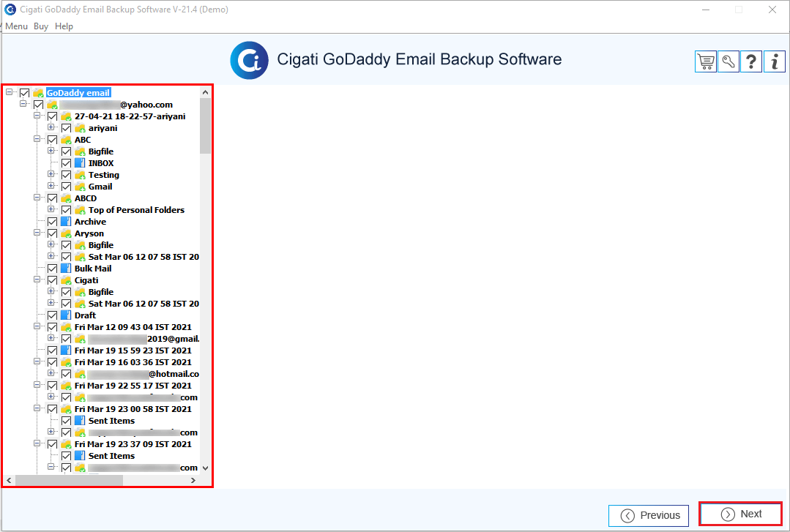The image size is (790, 532).
Task: Click the Draft mailbox icon
Action: (x=66, y=315)
